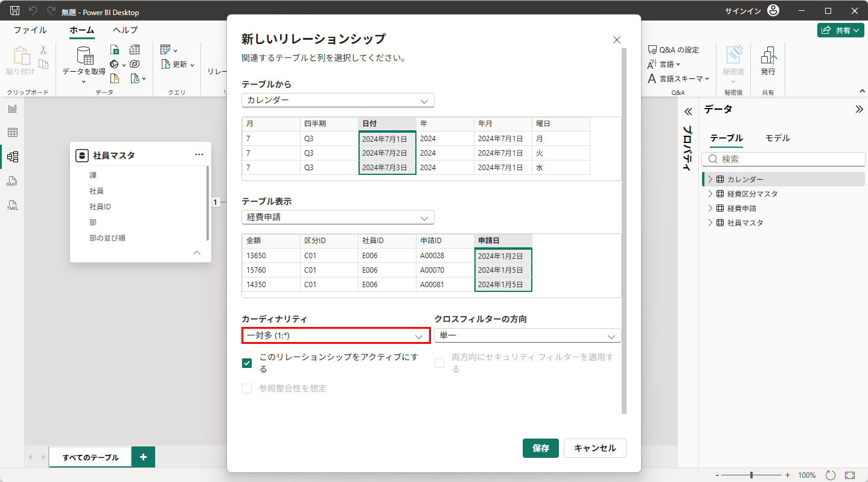Viewport: 868px width, 482px height.
Task: Click the Get Data (データを取得) icon
Action: pyautogui.click(x=85, y=55)
